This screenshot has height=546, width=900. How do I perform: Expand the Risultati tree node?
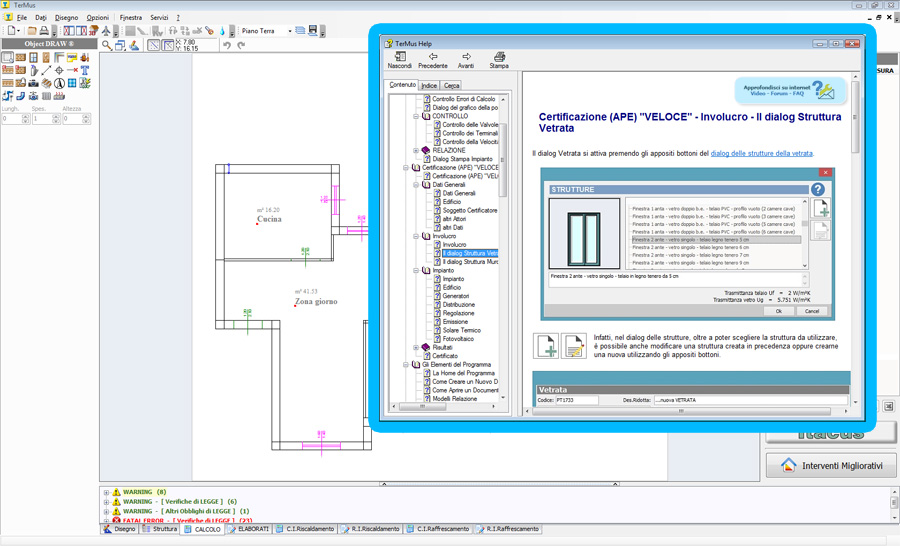416,347
